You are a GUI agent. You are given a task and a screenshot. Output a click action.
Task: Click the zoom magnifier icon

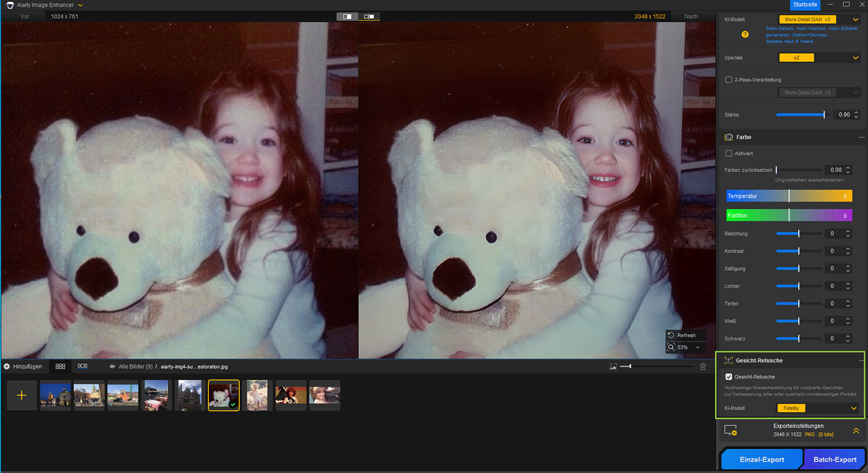point(671,347)
